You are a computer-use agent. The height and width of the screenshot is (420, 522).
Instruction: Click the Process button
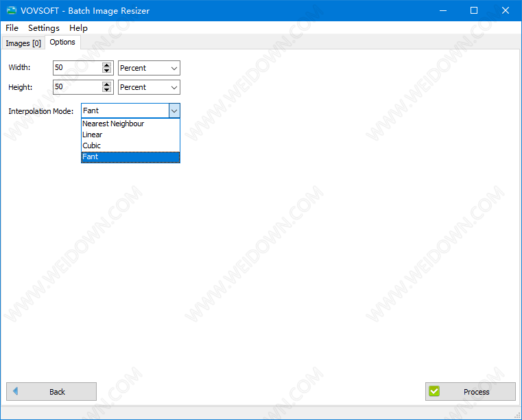click(x=471, y=392)
